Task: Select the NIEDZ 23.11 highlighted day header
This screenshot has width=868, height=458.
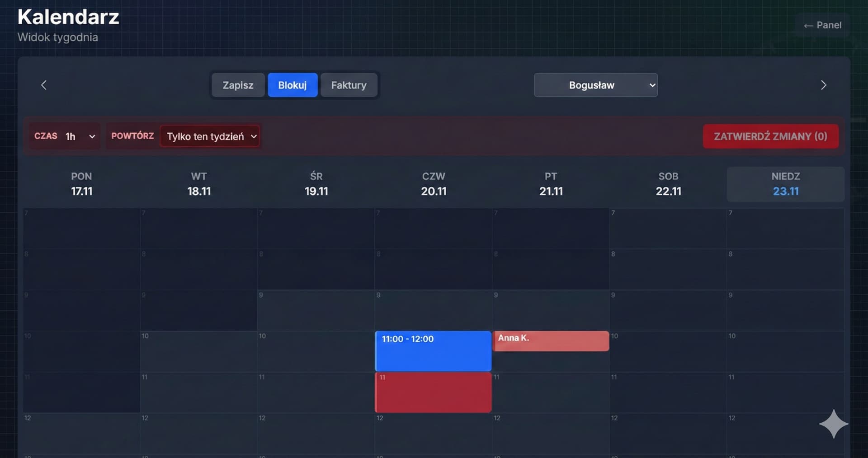Action: 786,184
